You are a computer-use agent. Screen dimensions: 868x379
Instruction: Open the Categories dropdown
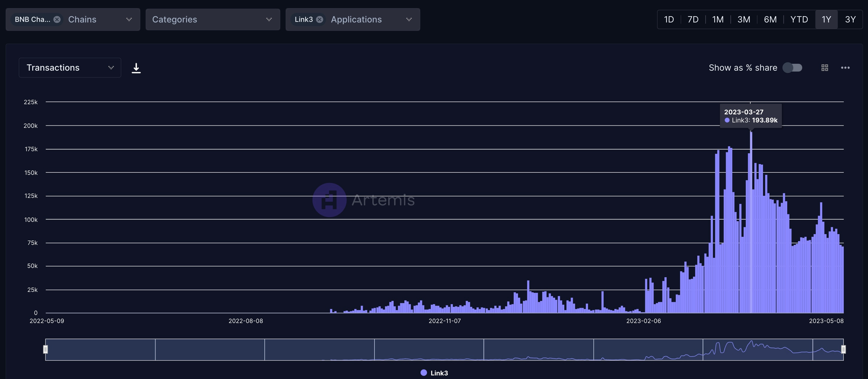(213, 19)
